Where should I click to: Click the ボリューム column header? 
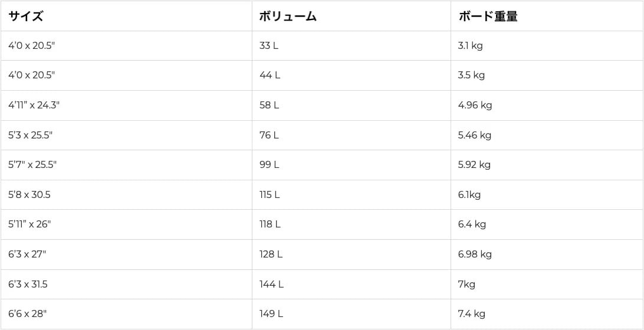coord(351,16)
